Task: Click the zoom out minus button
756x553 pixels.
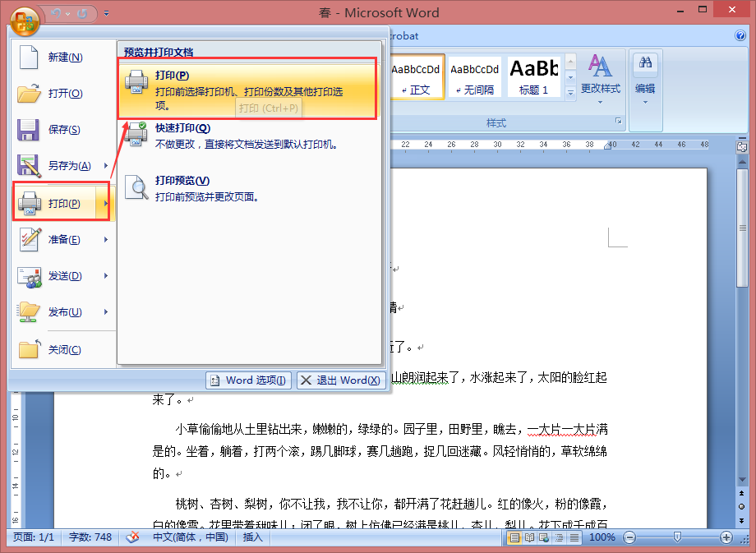Action: coord(629,537)
